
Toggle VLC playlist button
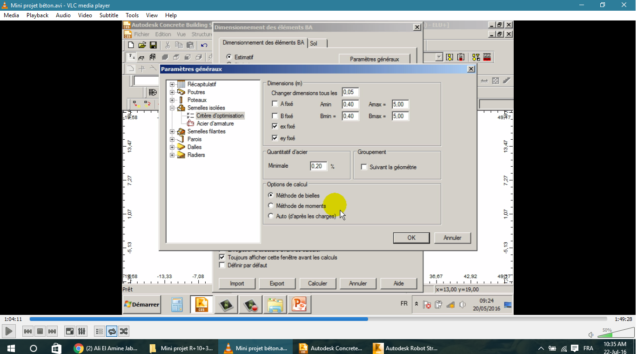click(100, 331)
